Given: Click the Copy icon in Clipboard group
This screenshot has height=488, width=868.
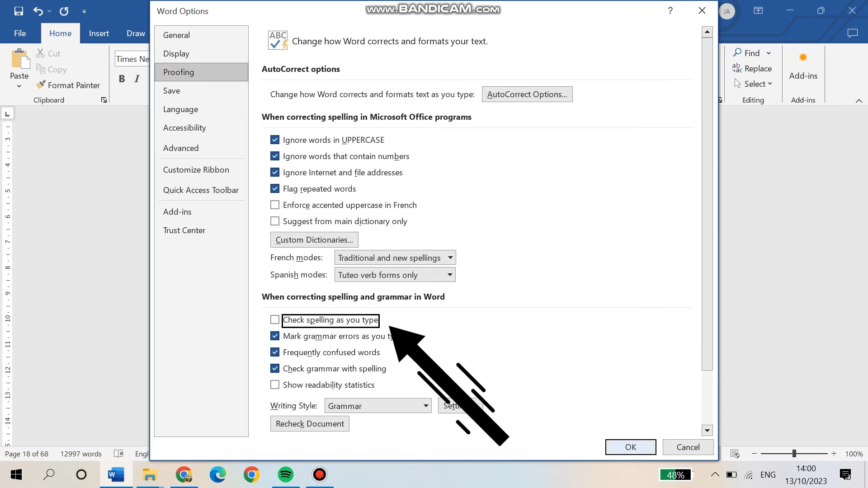Looking at the screenshot, I should pyautogui.click(x=40, y=69).
